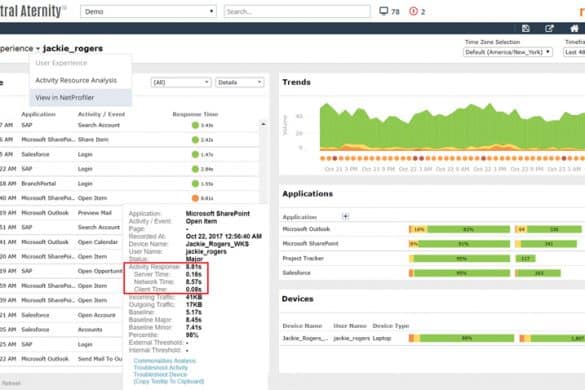This screenshot has height=390, width=585.
Task: Click the User Name column header in Devices
Action: pos(350,326)
